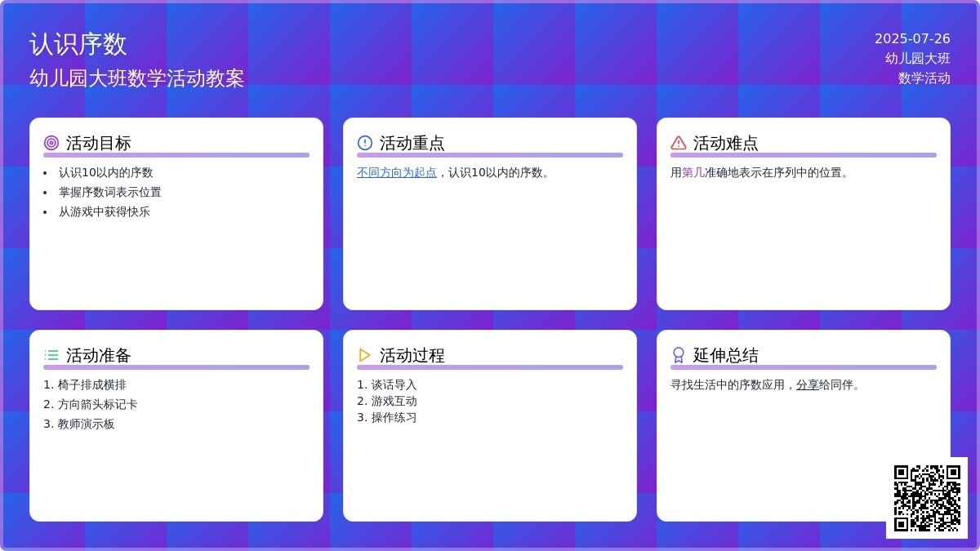Click the award ribbon icon beside 延伸总结
Viewport: 980px width, 551px height.
[x=679, y=355]
